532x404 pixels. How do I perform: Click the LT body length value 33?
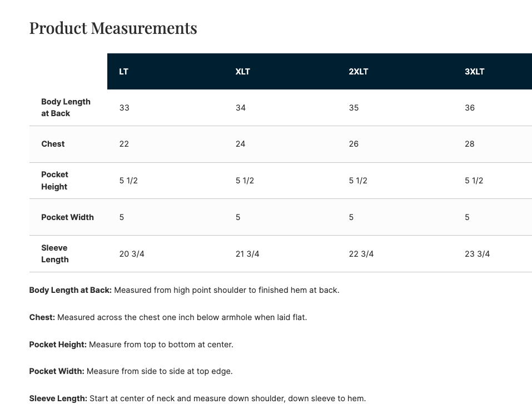(x=124, y=108)
